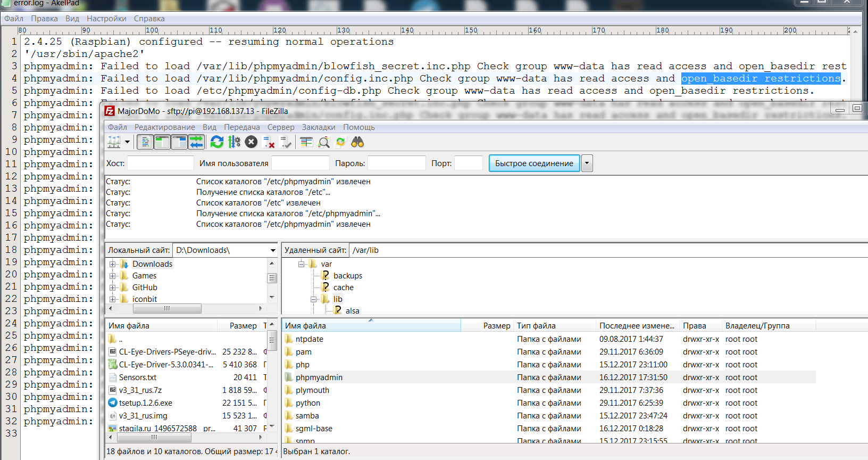Open the Настройки menu in AkelPad
This screenshot has height=460, width=868.
coord(106,19)
